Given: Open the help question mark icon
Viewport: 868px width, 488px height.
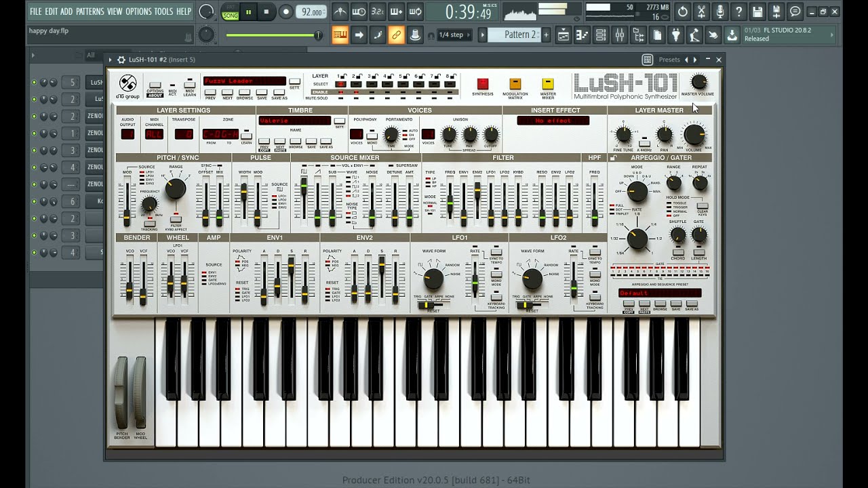Looking at the screenshot, I should point(739,12).
